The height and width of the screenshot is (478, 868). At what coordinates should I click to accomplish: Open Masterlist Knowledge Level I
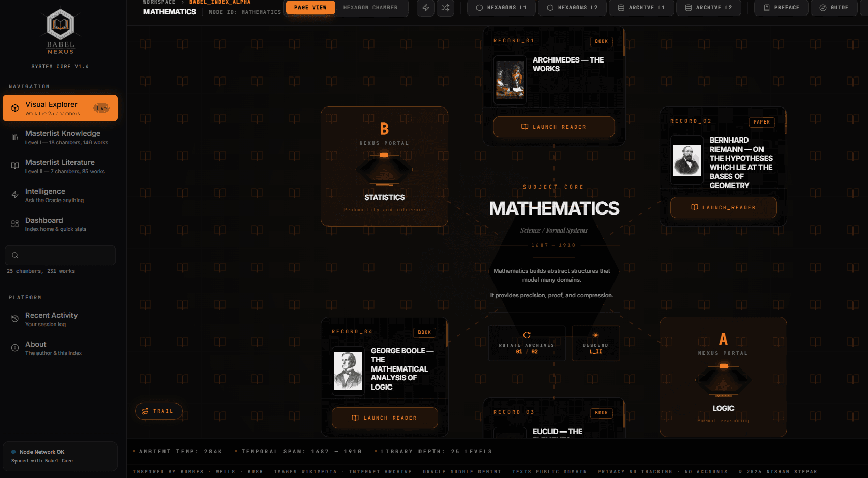coord(60,137)
